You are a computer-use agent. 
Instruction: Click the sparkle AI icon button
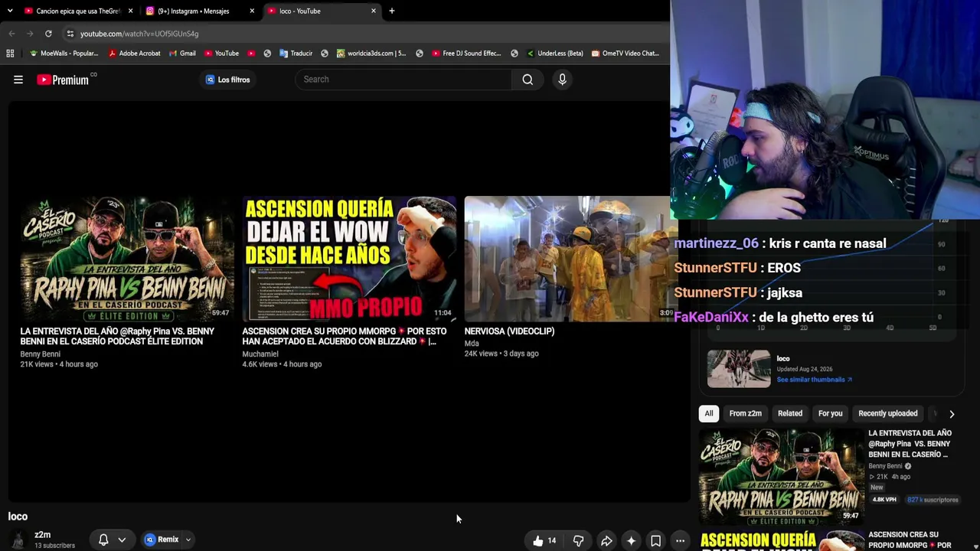(631, 541)
